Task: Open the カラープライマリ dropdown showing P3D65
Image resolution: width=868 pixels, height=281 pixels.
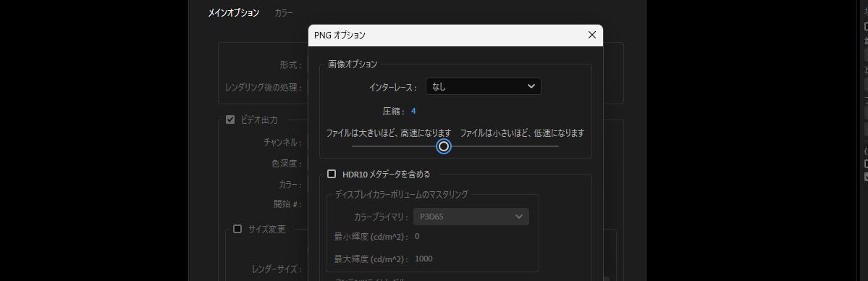Action: tap(471, 217)
